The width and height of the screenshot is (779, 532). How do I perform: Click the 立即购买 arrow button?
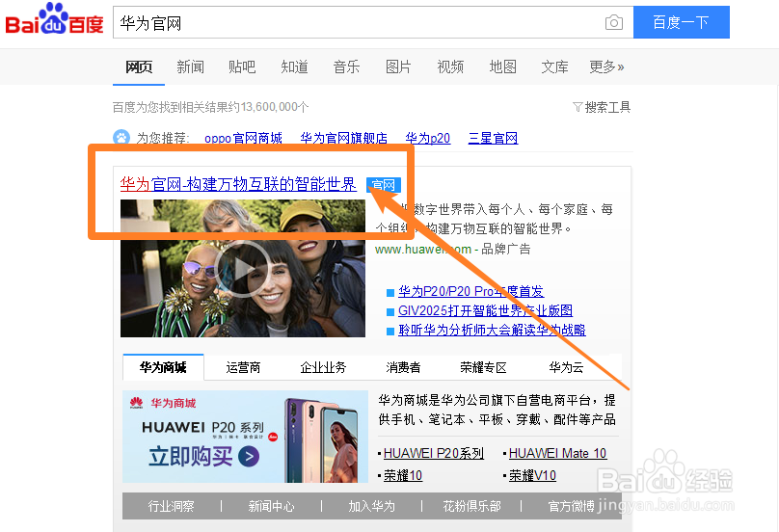click(x=249, y=456)
